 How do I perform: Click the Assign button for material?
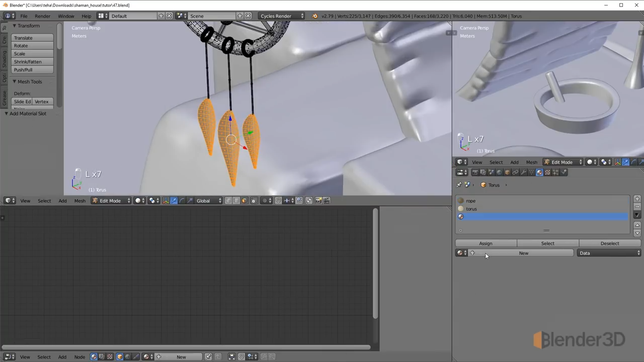[486, 243]
